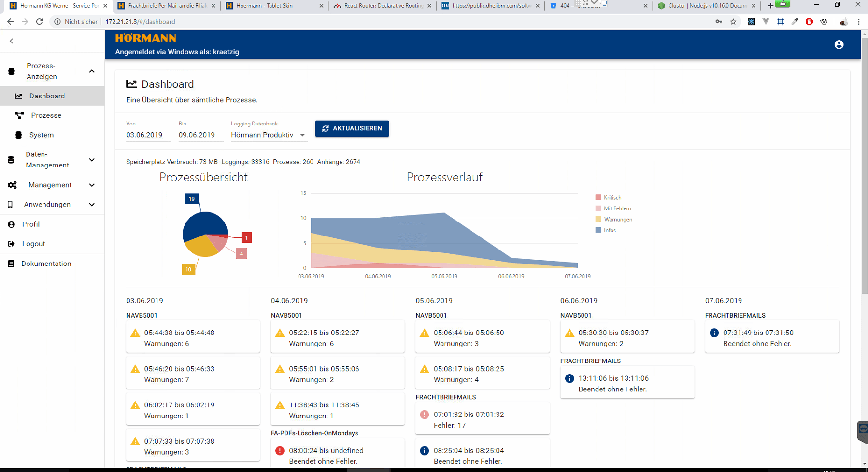Click the Von date field

click(x=148, y=135)
